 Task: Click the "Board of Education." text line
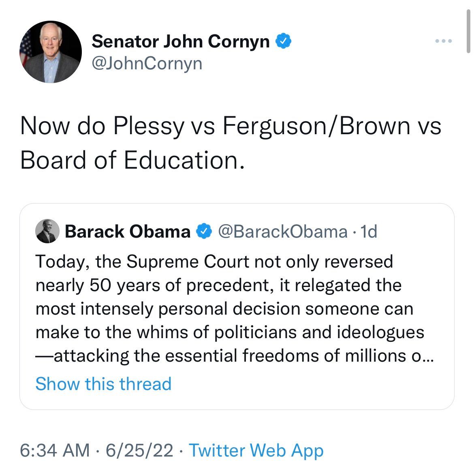point(132,160)
